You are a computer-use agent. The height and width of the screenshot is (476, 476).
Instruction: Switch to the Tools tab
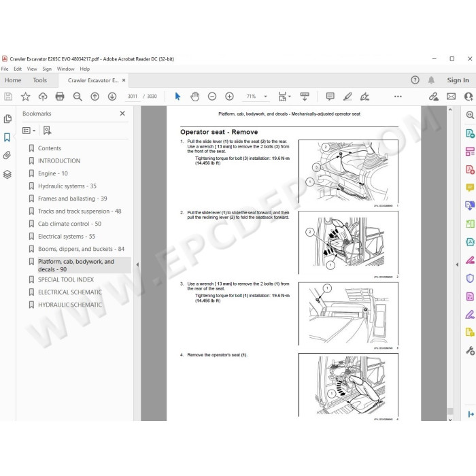(39, 80)
